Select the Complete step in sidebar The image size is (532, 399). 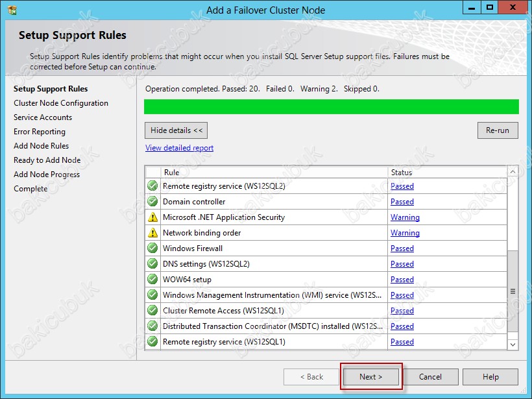click(30, 189)
